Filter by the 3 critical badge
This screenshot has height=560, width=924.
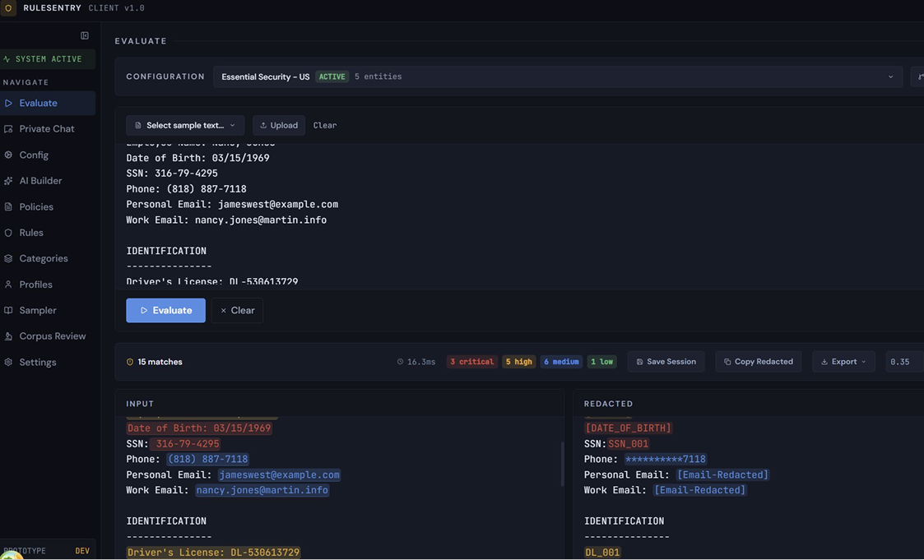pyautogui.click(x=472, y=362)
